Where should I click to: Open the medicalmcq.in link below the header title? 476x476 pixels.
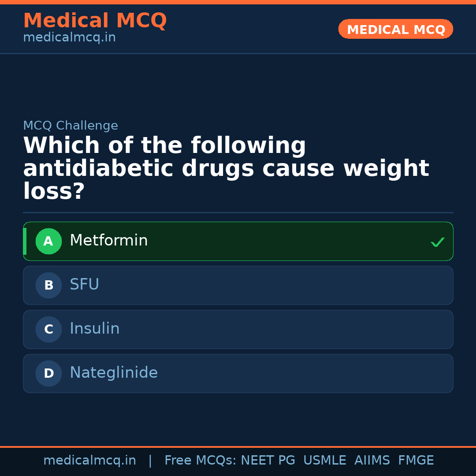[69, 38]
